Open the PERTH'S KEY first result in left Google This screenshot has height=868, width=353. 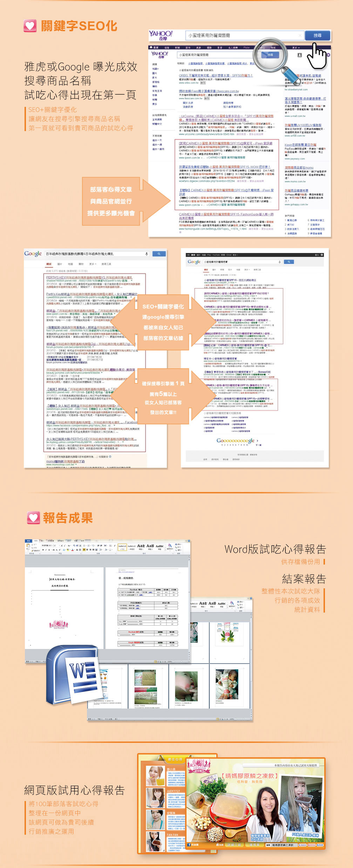(89, 277)
